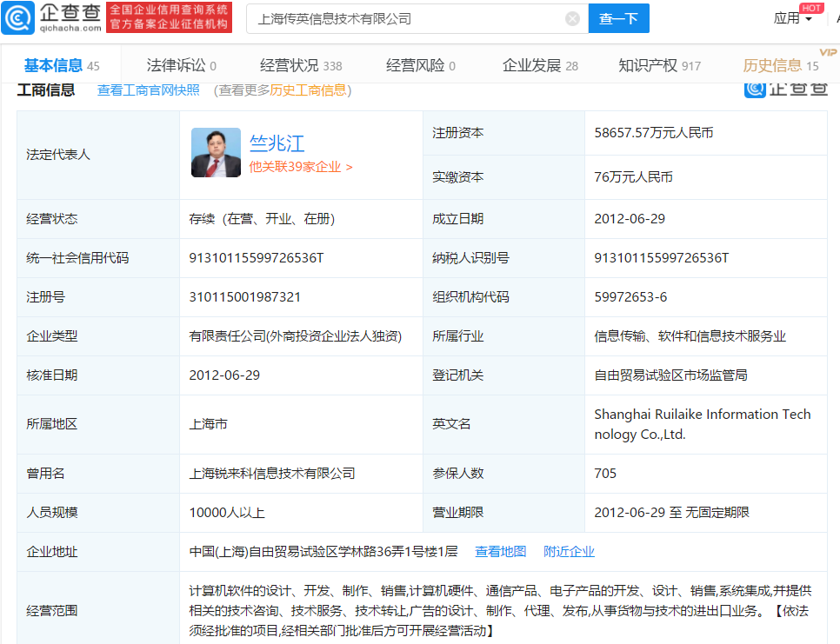Click the 历史工商信息 link
The image size is (840, 644).
[x=307, y=90]
